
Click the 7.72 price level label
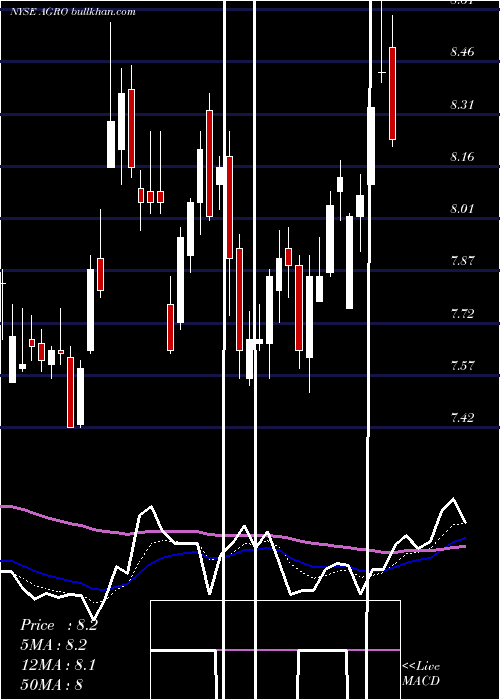click(462, 314)
